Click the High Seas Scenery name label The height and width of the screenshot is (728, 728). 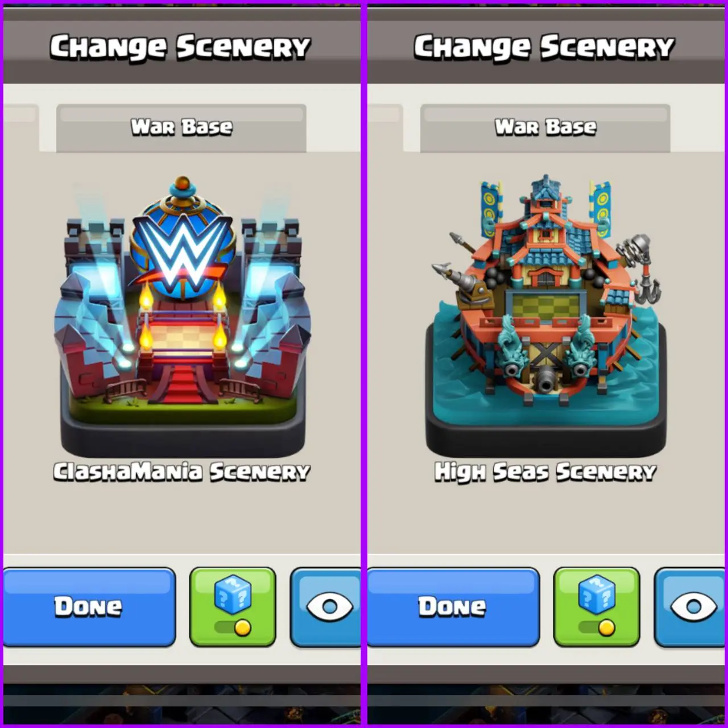pyautogui.click(x=545, y=472)
